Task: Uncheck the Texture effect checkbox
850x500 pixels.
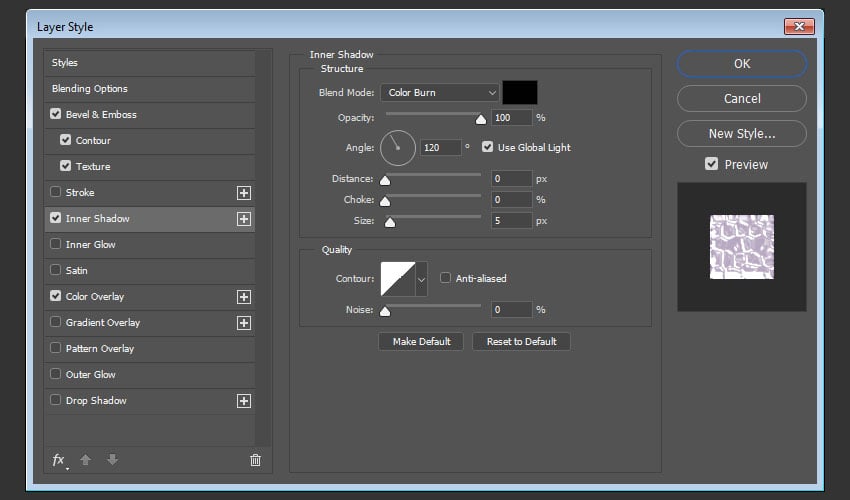Action: coord(66,166)
